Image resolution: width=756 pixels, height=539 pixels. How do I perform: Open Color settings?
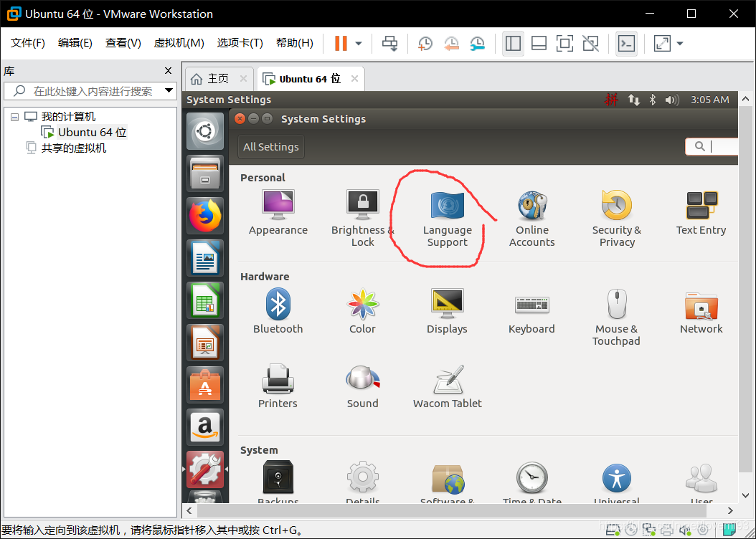362,310
